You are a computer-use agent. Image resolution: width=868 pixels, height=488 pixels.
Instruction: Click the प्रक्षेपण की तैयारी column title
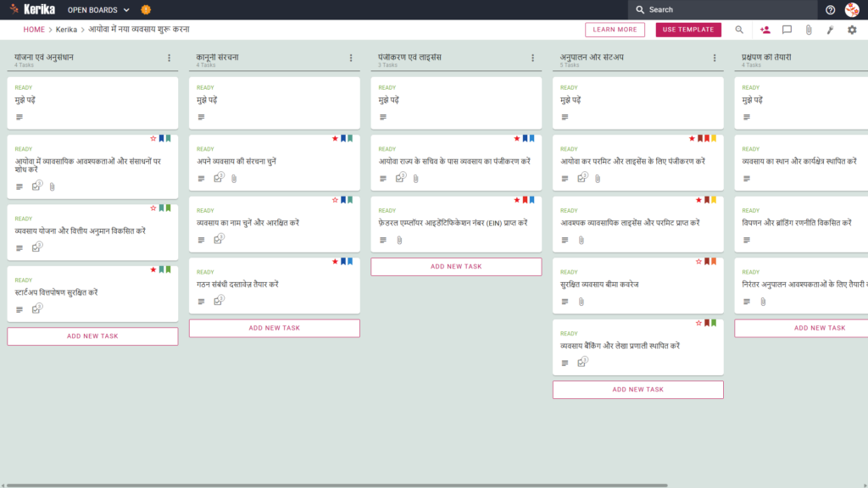pyautogui.click(x=766, y=57)
